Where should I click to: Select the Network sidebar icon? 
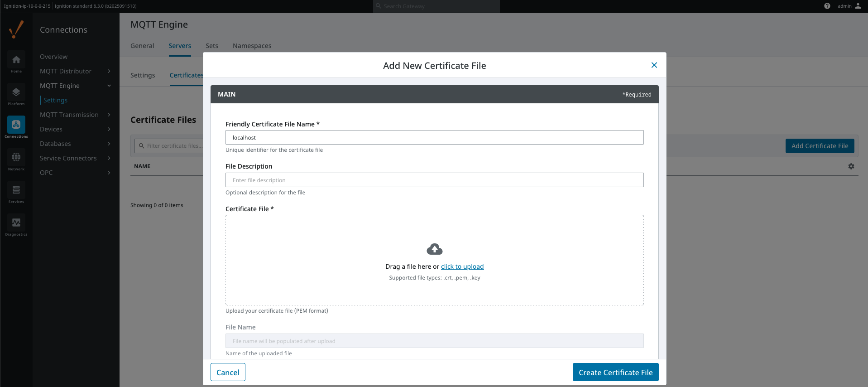tap(16, 158)
